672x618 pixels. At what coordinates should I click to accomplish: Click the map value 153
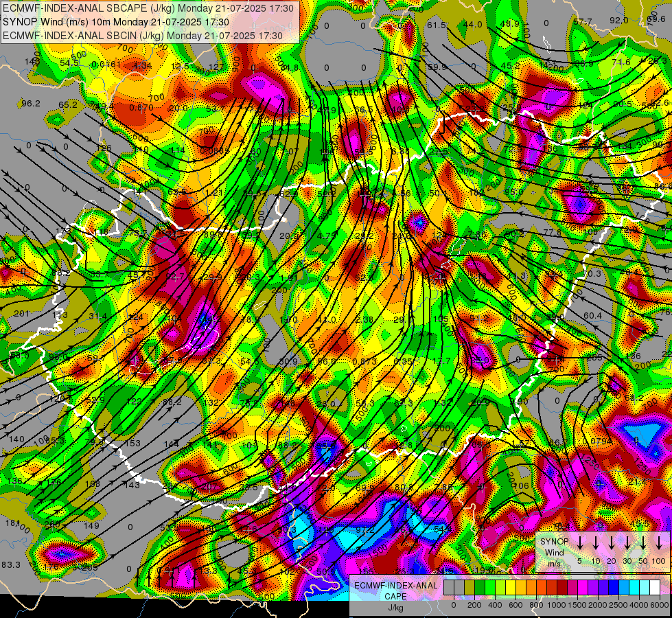pyautogui.click(x=133, y=443)
